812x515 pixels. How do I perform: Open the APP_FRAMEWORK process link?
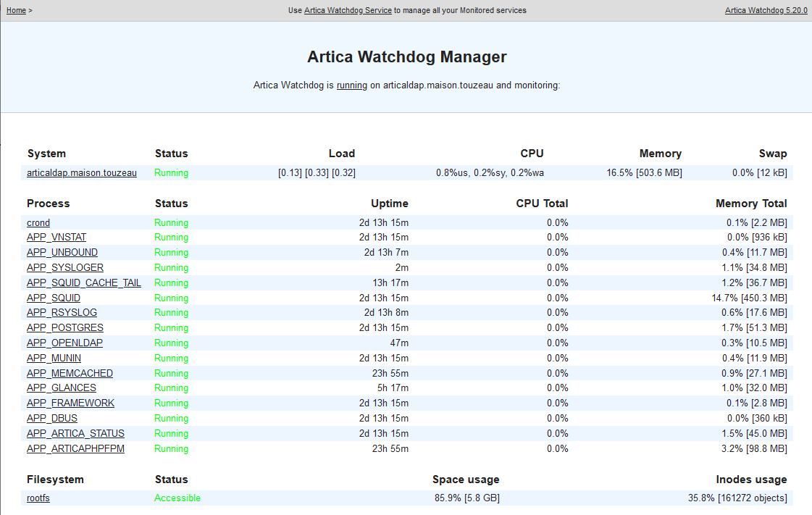tap(70, 403)
